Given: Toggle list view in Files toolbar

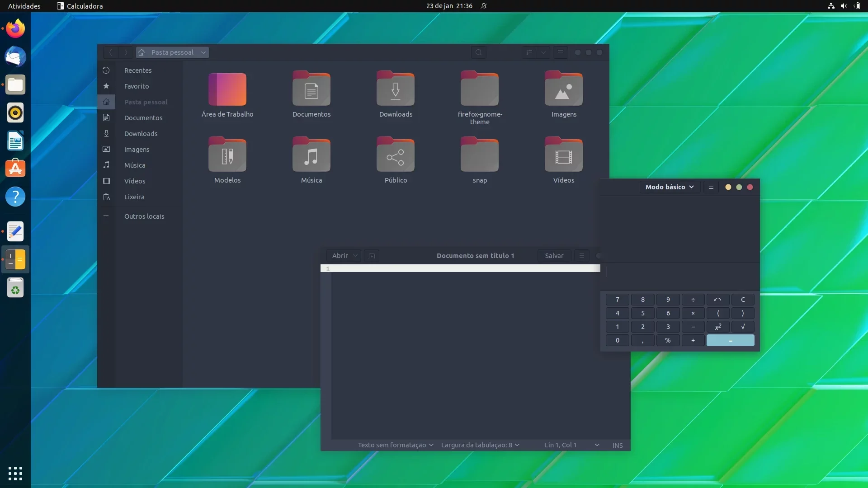Looking at the screenshot, I should (x=529, y=52).
